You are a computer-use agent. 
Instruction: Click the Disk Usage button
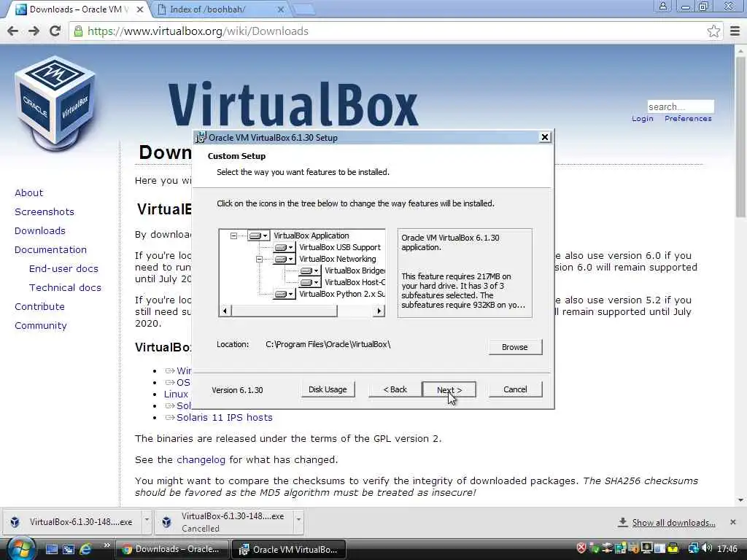click(328, 389)
